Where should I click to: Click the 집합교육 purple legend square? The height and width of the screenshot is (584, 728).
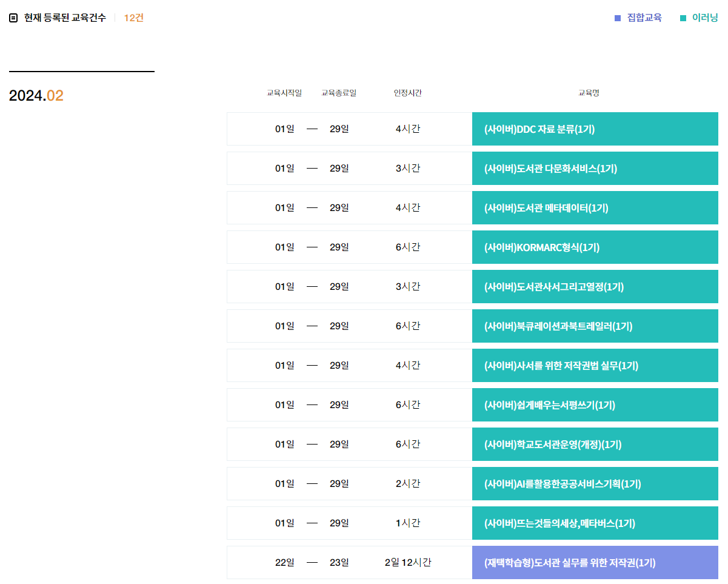618,18
